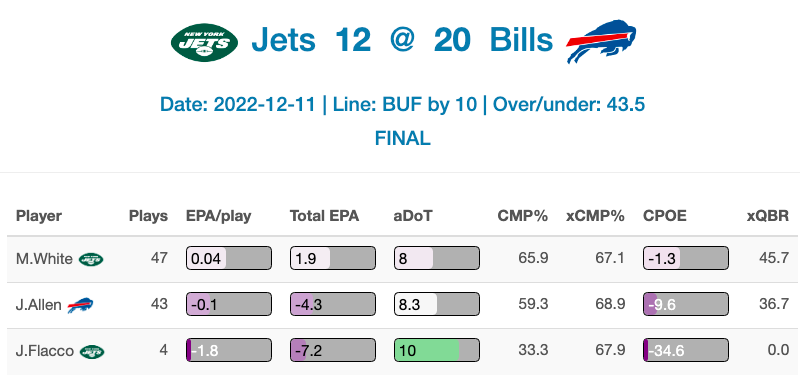Screen dimensions: 800x379
Task: Click the Player column header
Action: (39, 216)
